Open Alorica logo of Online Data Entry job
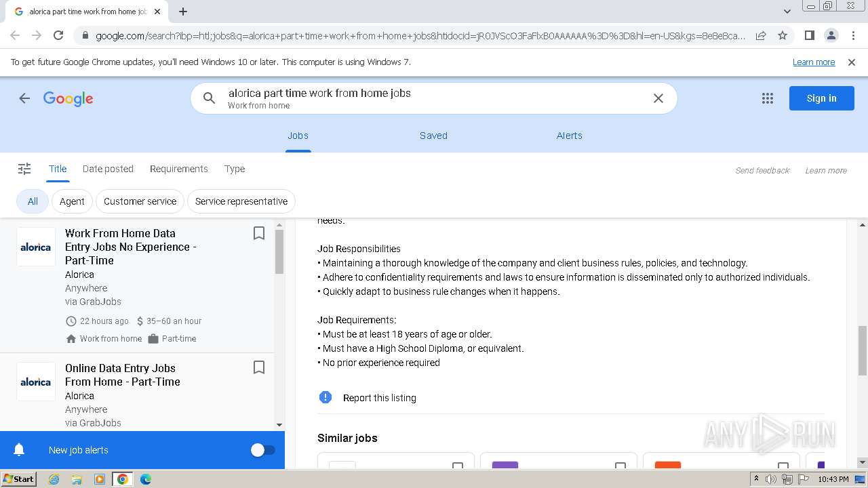The width and height of the screenshot is (868, 488). (36, 382)
